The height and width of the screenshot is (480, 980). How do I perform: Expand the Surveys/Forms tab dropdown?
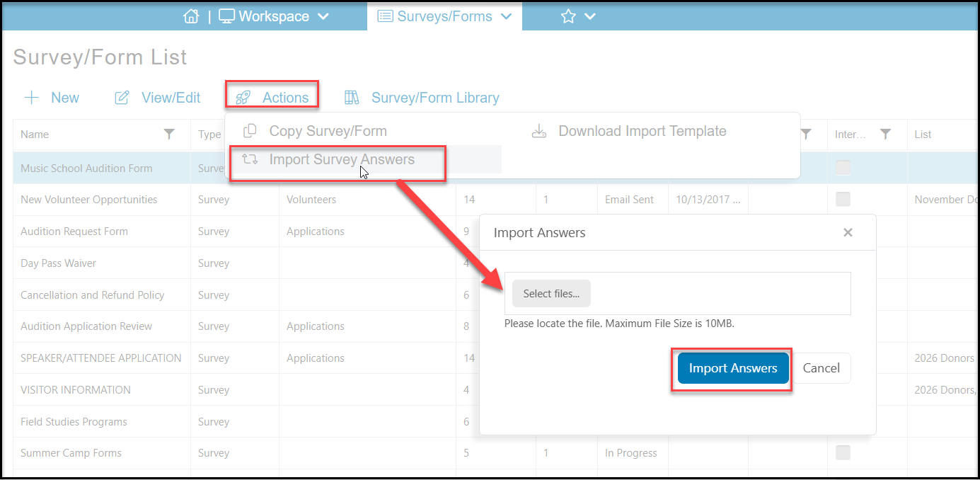click(x=506, y=16)
